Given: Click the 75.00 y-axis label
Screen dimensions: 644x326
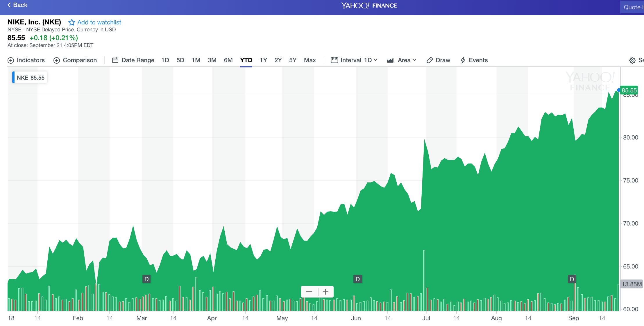Looking at the screenshot, I should 631,180.
